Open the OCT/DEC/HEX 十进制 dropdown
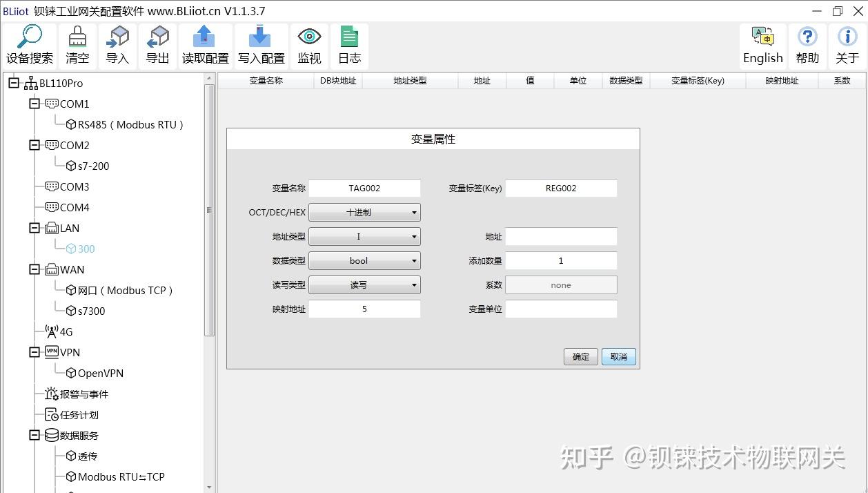This screenshot has width=868, height=493. 364,213
